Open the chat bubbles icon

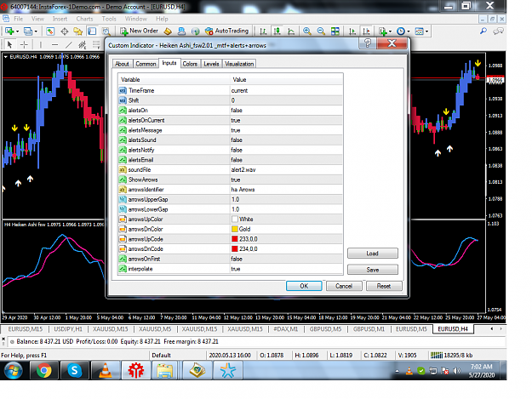[499, 31]
